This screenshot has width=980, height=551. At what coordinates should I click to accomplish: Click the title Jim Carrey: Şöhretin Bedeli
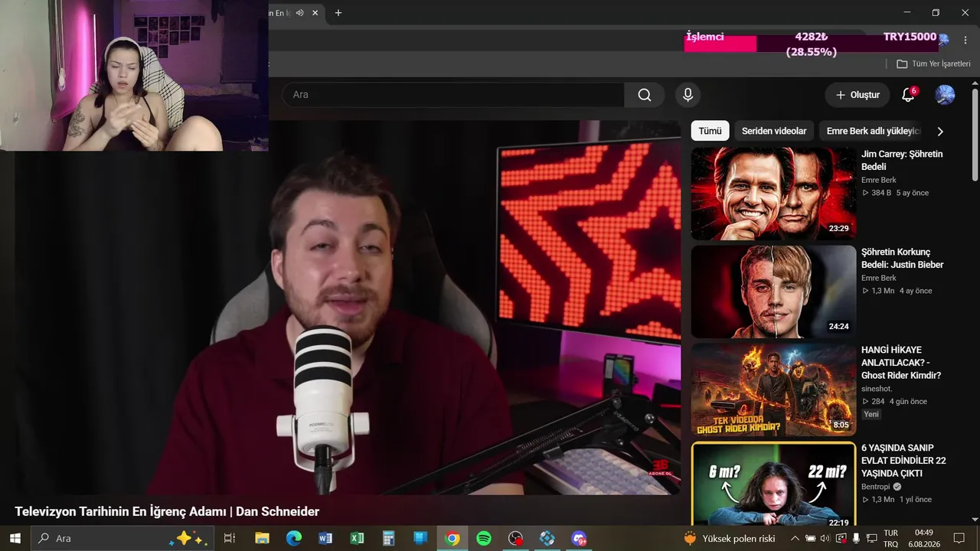point(902,160)
